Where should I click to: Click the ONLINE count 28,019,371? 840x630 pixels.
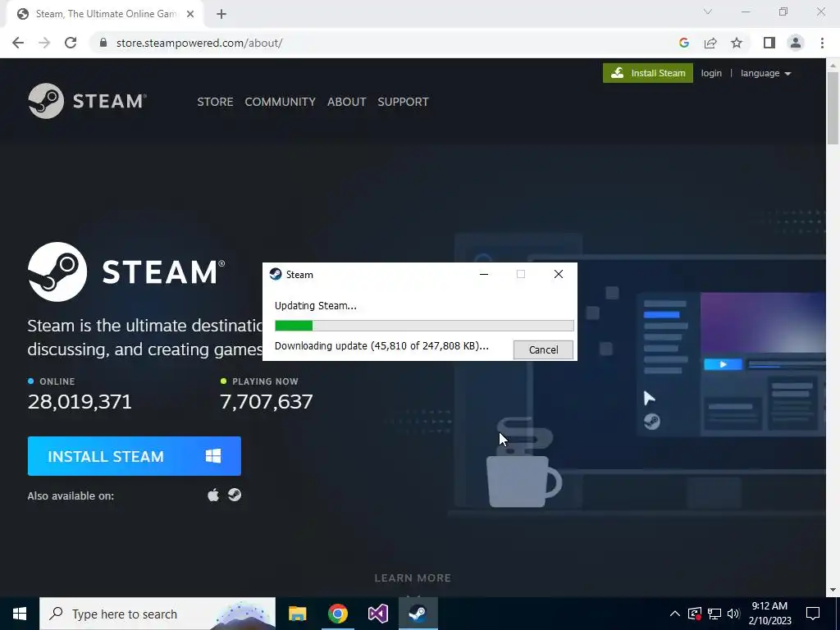(x=80, y=401)
